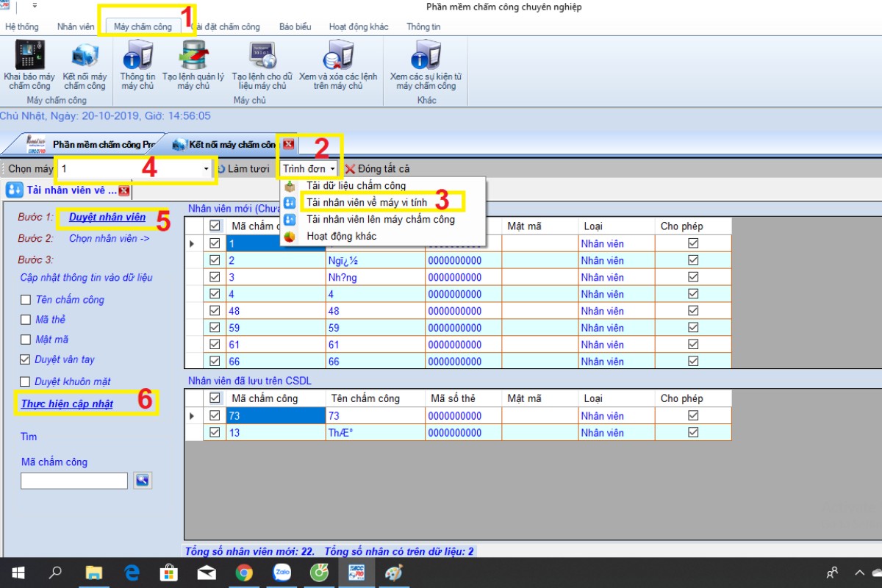
Task: Uncheck Duyệt vân tay checkbox
Action: (x=26, y=359)
